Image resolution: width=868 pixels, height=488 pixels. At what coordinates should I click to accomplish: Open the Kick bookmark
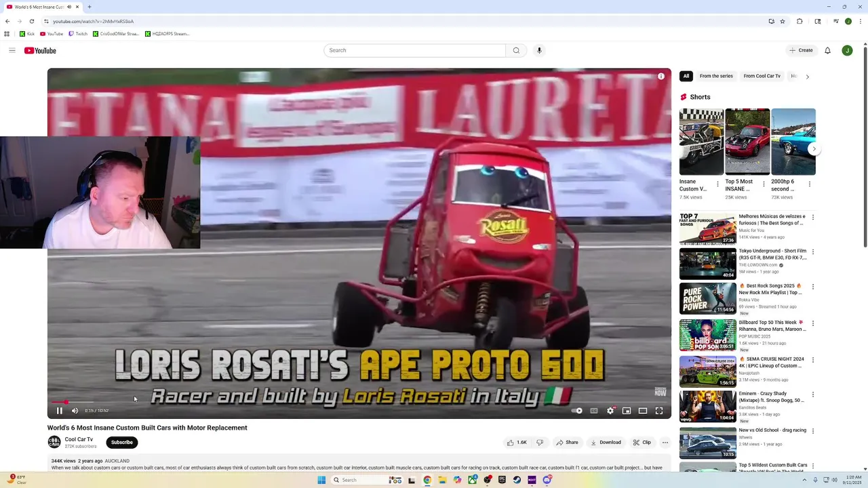tap(27, 34)
